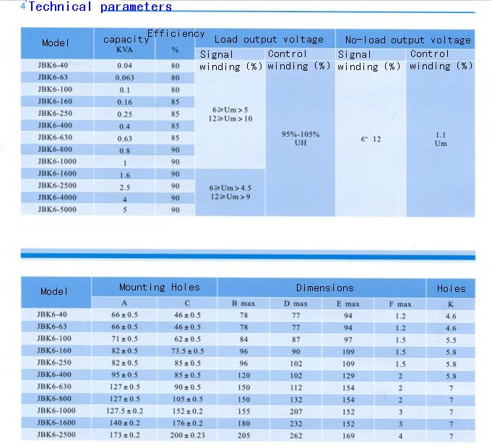Screen dimensions: 492x448
Task: Click the "K" column header
Action: 451,304
